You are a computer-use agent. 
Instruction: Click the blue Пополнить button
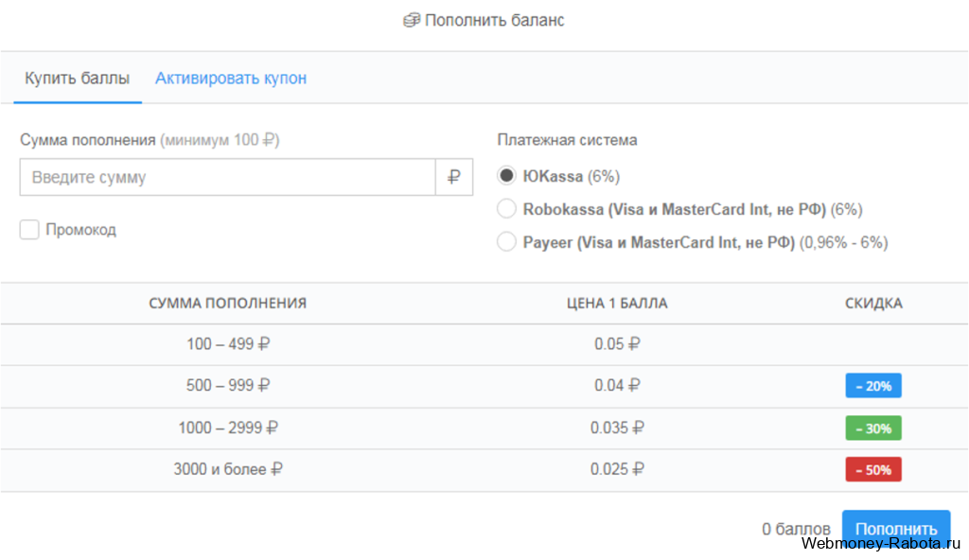[896, 529]
